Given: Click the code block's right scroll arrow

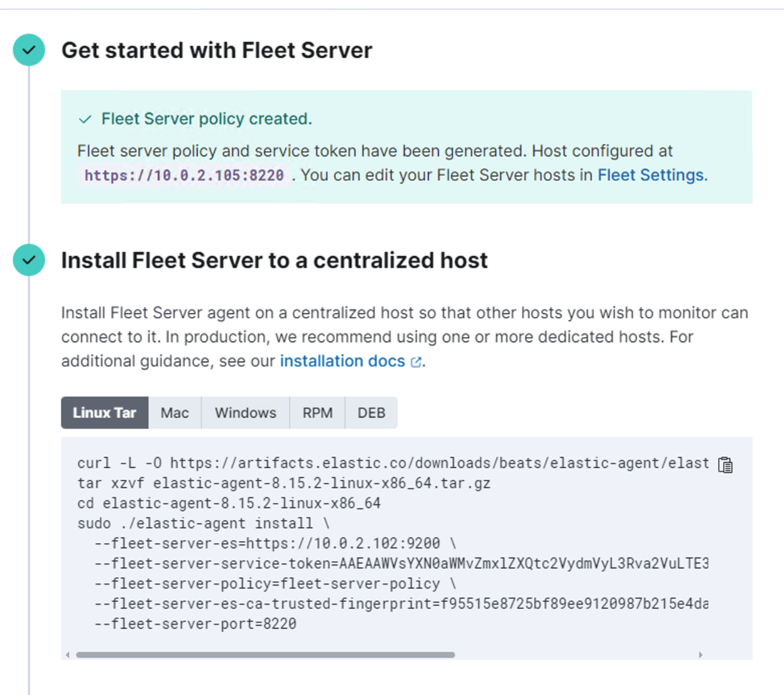Looking at the screenshot, I should tap(700, 655).
